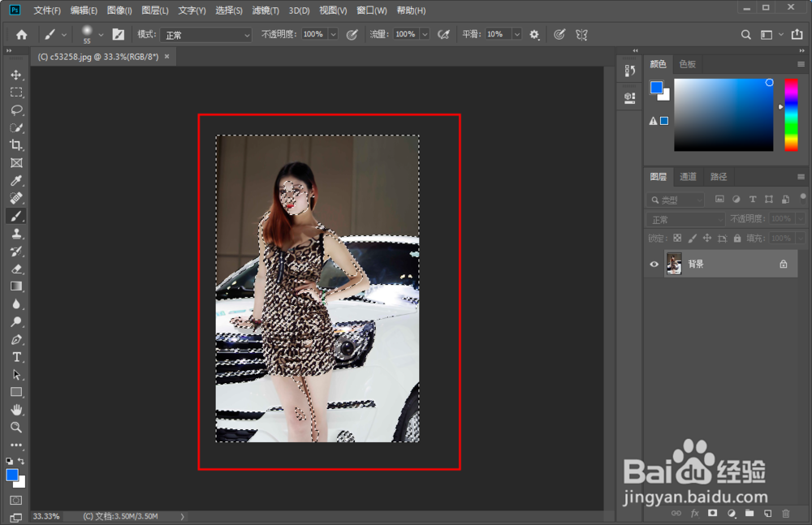Toggle airbrush build-up effect in options bar
812x525 pixels.
(x=443, y=35)
